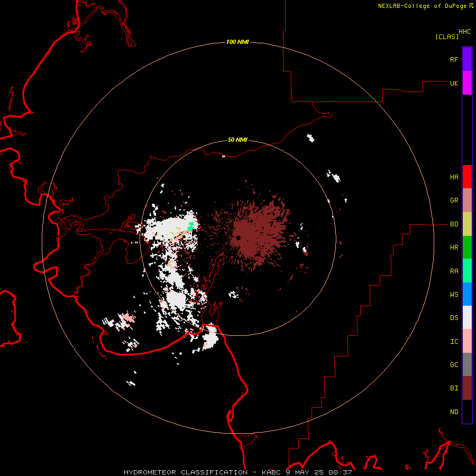Click the UK legend label
This screenshot has width=476, height=476.
pos(454,83)
